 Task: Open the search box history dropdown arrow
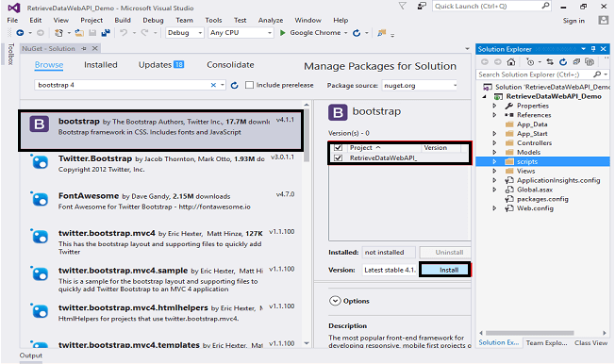coord(223,85)
